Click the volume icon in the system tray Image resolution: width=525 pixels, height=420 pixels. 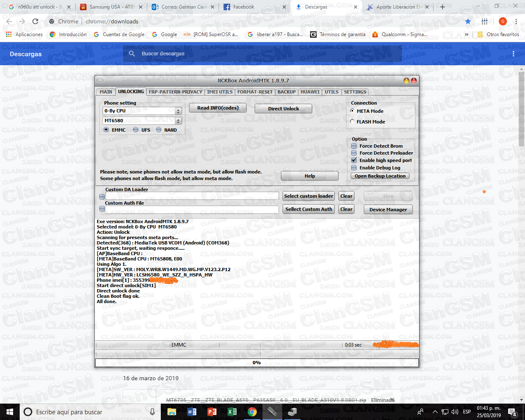(x=455, y=412)
